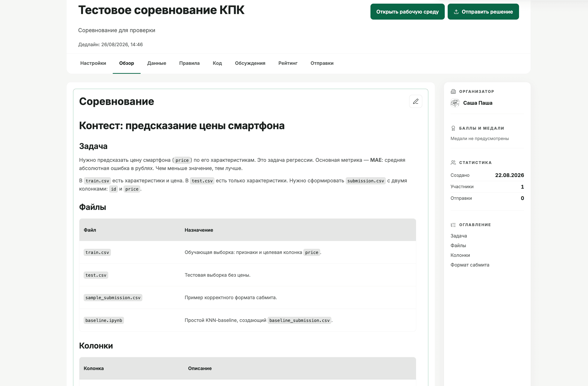Click the Отправки count value 0

coord(522,198)
